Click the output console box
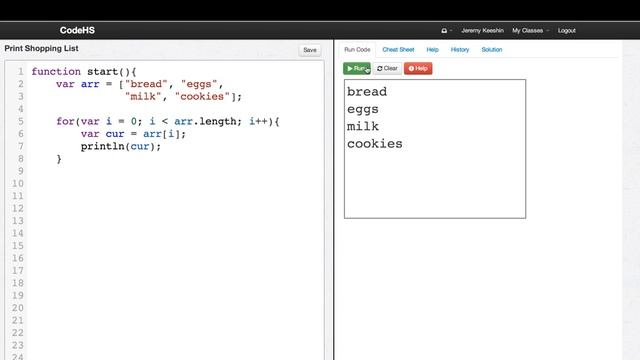This screenshot has height=360, width=640. point(435,149)
